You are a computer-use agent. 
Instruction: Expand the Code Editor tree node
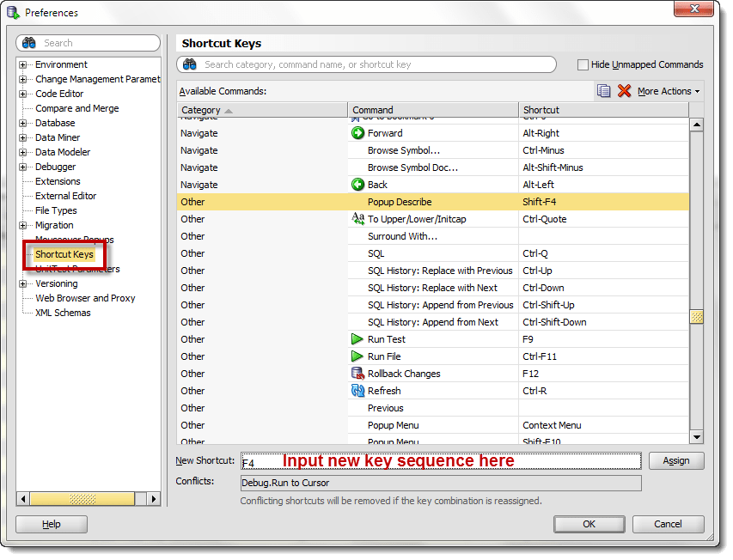(22, 94)
